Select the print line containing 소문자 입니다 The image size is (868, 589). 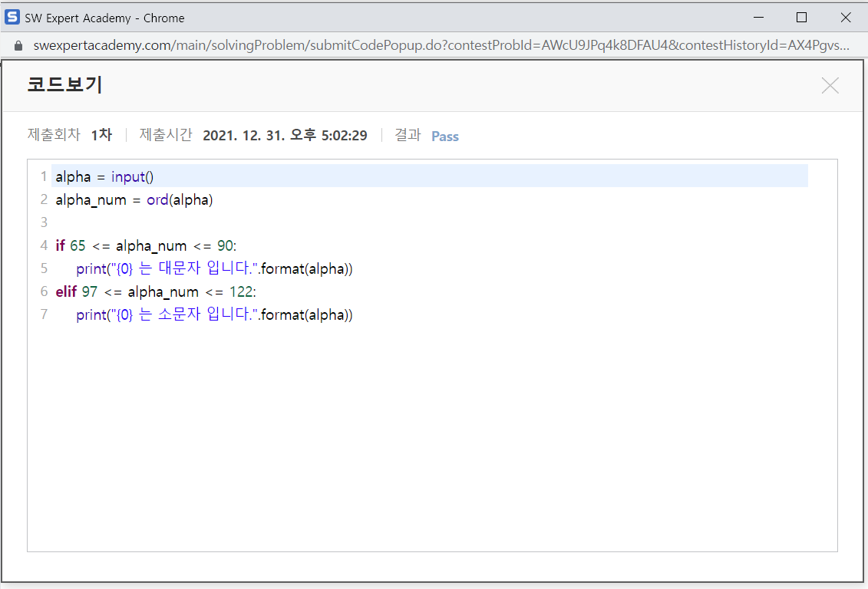point(214,314)
